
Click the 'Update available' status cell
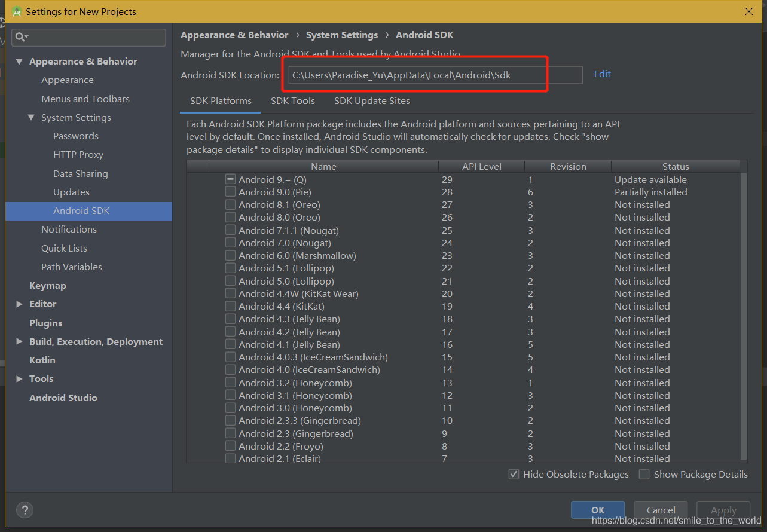click(650, 179)
